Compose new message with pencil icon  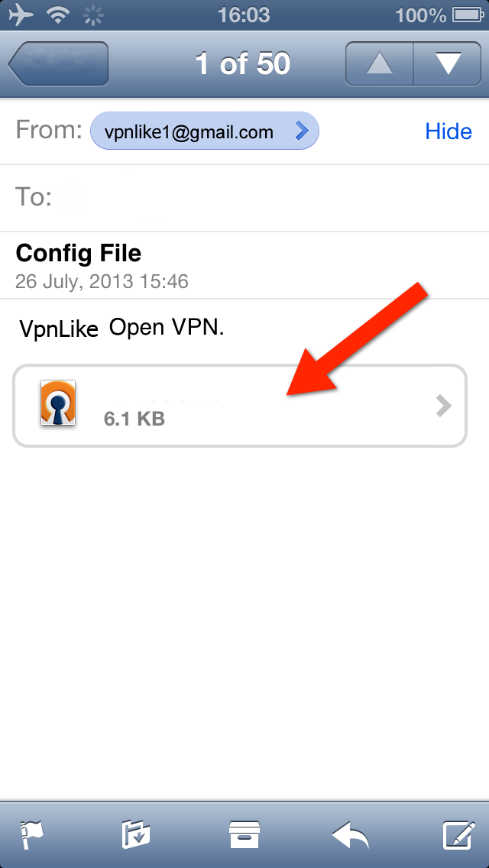point(459,834)
